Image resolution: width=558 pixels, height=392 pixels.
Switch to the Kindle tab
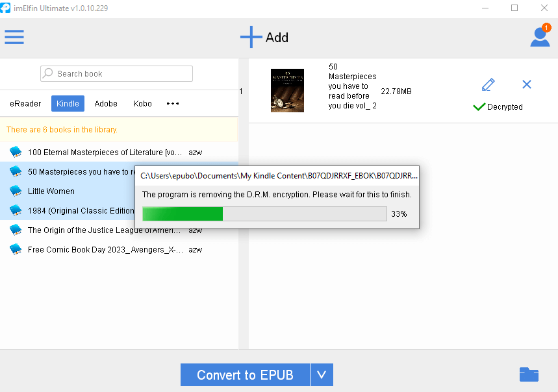[68, 103]
